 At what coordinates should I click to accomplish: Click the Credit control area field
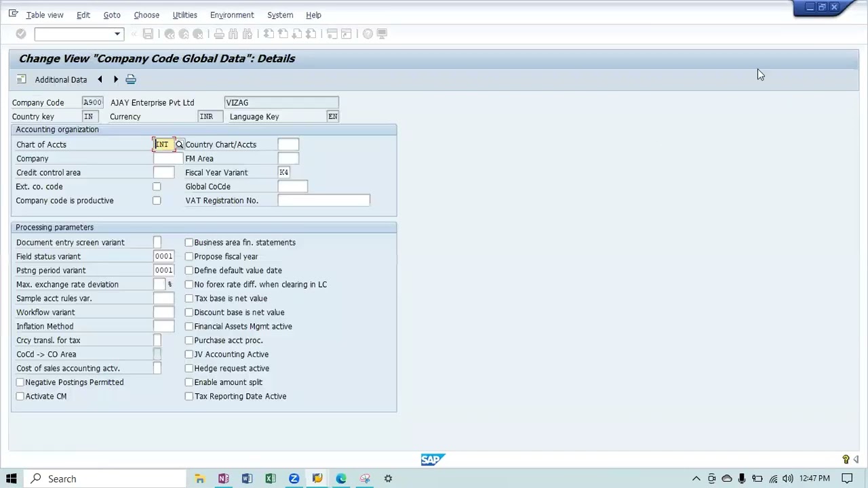pyautogui.click(x=163, y=172)
